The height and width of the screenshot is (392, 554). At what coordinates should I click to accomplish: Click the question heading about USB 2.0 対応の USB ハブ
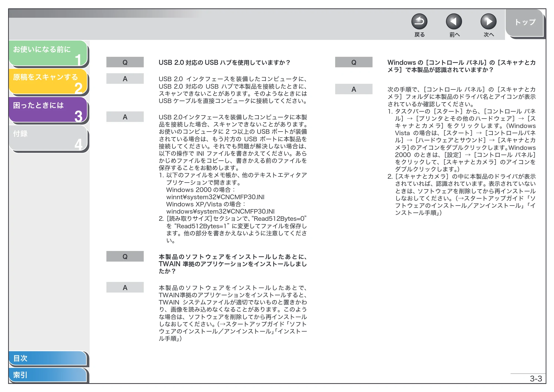pyautogui.click(x=224, y=63)
